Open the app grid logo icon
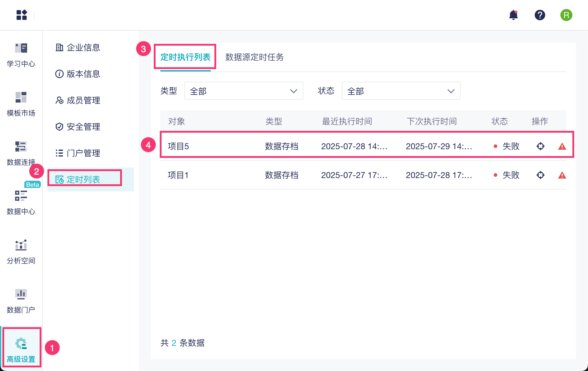The width and height of the screenshot is (588, 371). (x=22, y=15)
